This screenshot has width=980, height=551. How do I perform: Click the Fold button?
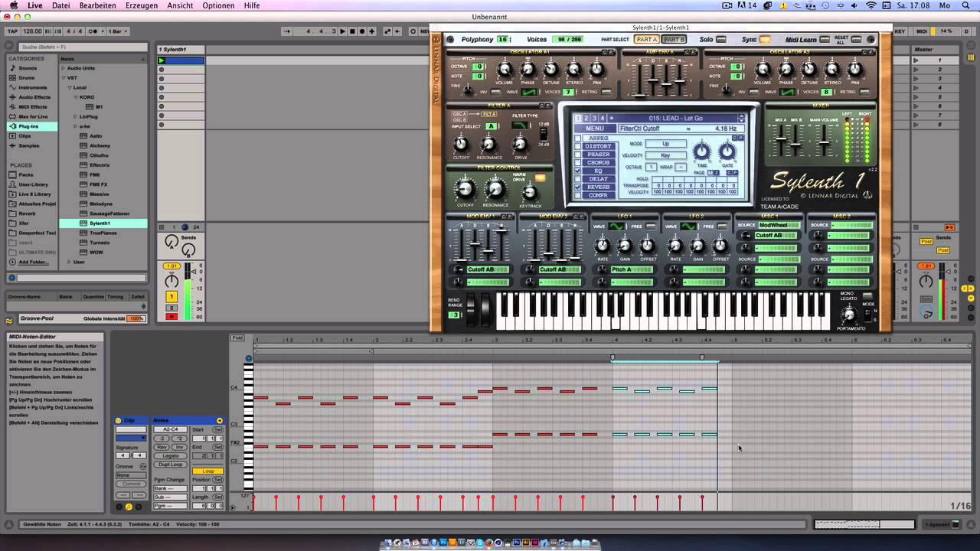[x=238, y=338]
